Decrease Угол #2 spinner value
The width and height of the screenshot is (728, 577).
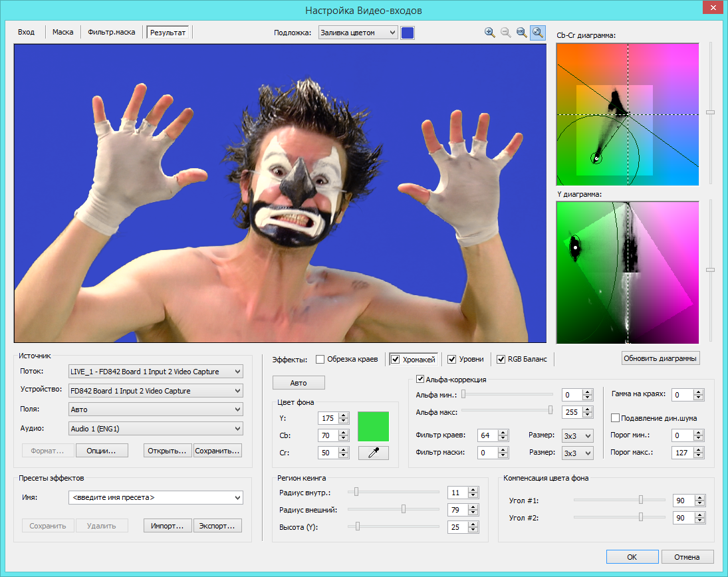point(700,520)
